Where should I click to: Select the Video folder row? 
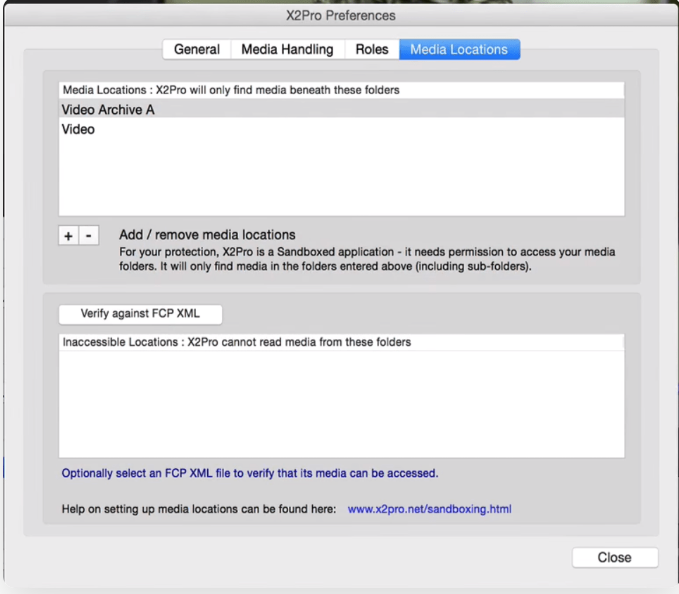[x=342, y=129]
